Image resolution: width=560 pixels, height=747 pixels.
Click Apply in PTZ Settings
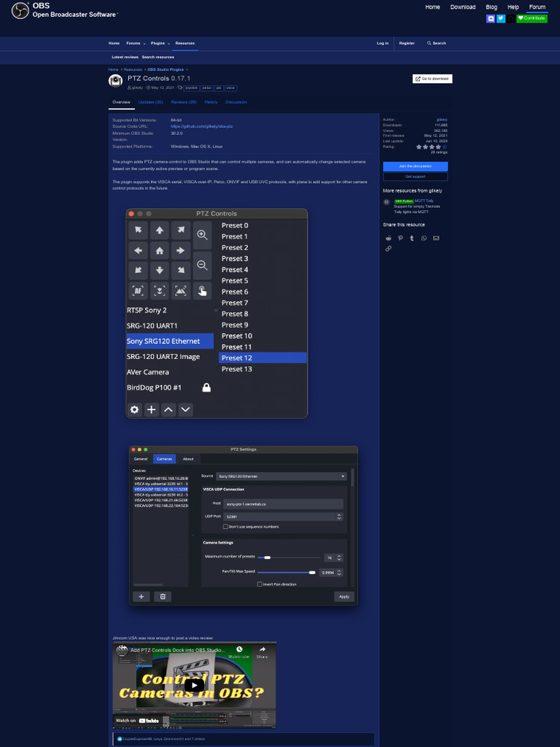coord(344,597)
